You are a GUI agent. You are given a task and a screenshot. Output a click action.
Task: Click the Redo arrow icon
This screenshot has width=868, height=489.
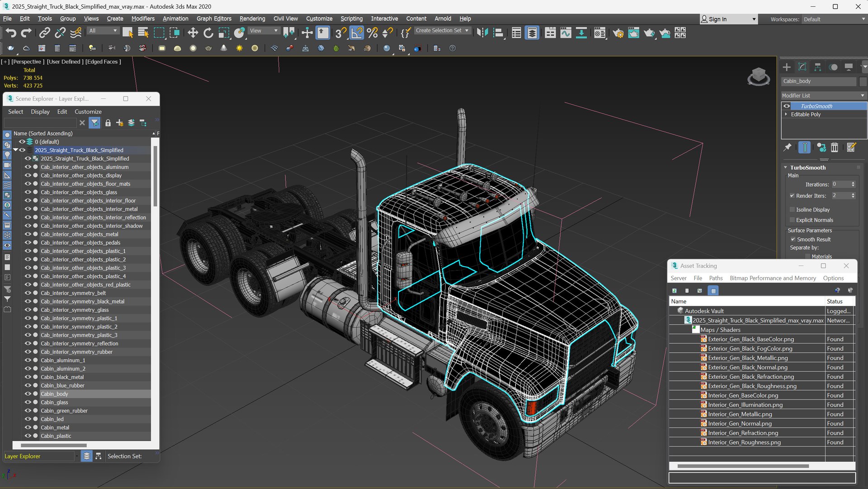coord(27,33)
